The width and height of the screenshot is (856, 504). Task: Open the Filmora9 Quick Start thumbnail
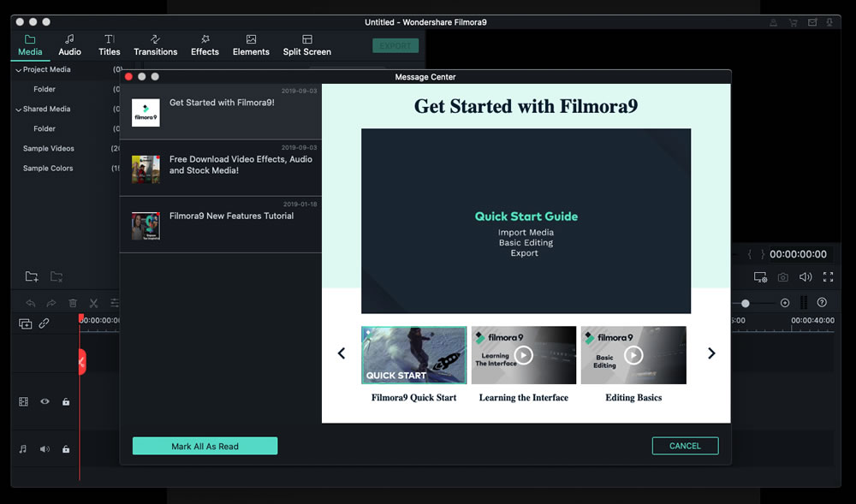pos(413,355)
